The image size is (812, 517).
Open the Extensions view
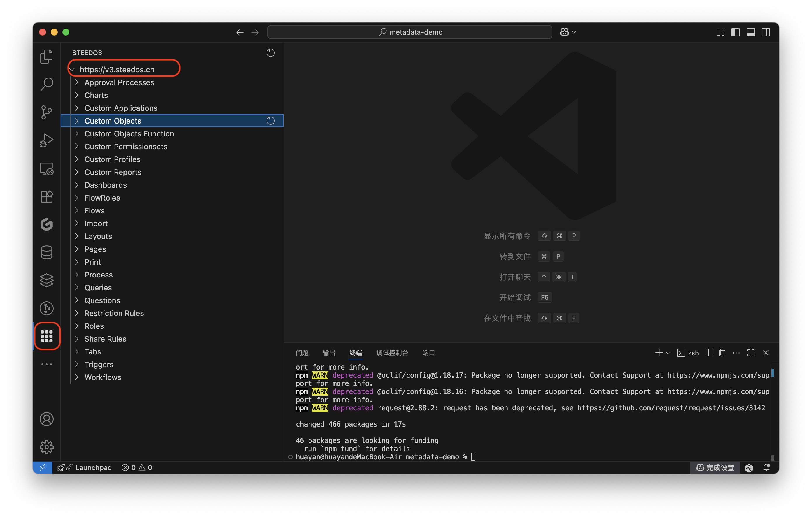(47, 196)
